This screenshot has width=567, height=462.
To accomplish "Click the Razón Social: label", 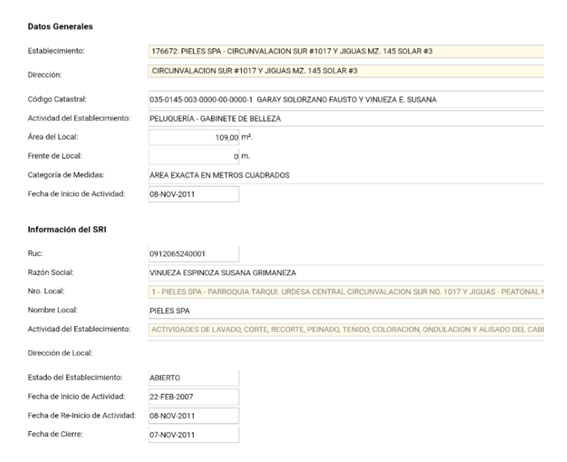I will click(51, 272).
